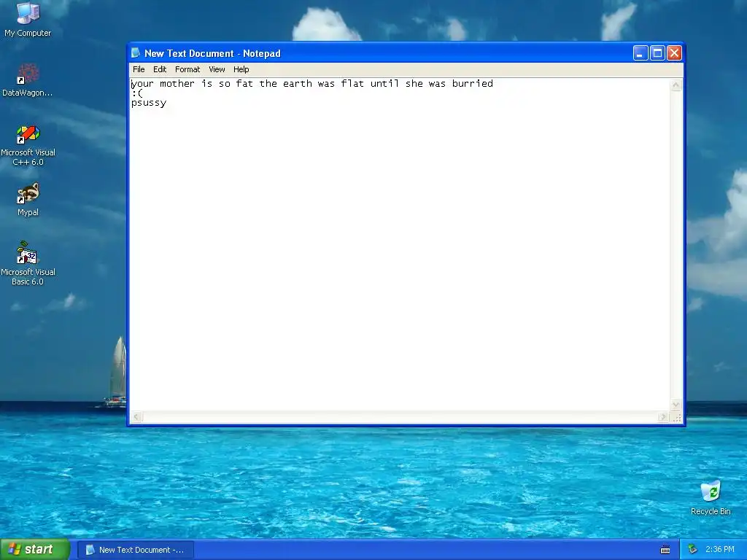Screen dimensions: 747x560
Task: Click the horizontal scrollbar left arrow
Action: 136,417
